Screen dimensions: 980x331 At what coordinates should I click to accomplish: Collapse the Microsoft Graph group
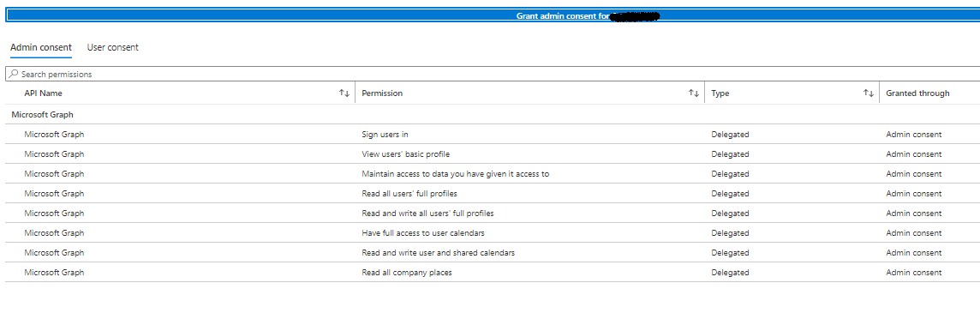click(x=43, y=115)
